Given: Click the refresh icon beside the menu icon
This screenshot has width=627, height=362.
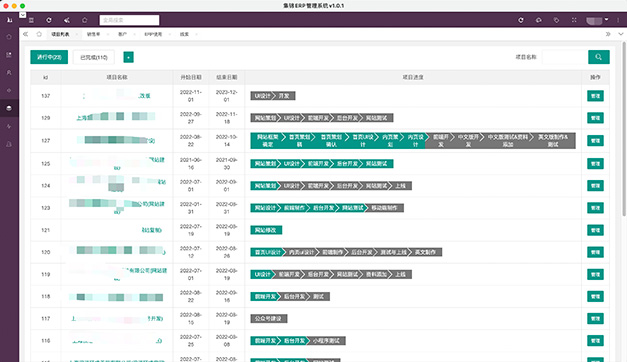Looking at the screenshot, I should tap(49, 20).
